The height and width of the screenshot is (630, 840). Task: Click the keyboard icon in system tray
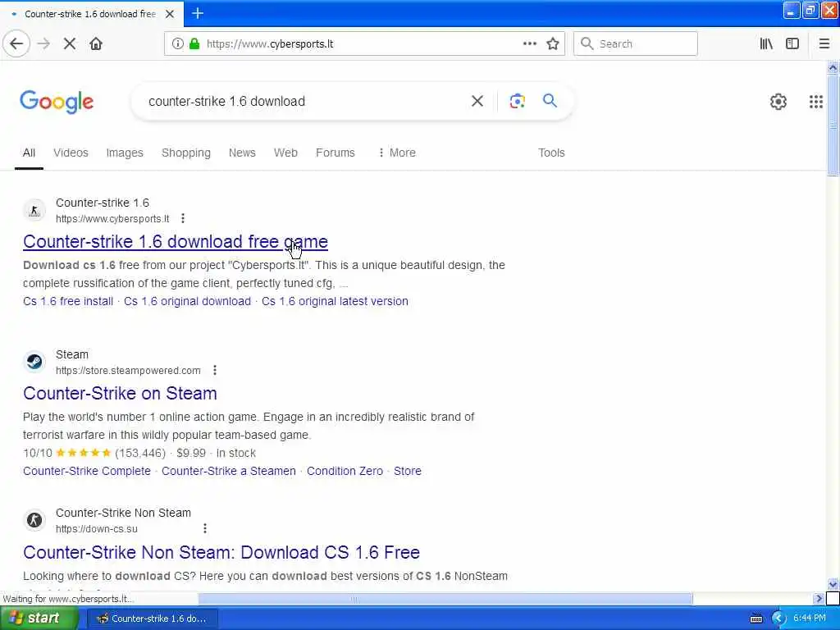756,619
